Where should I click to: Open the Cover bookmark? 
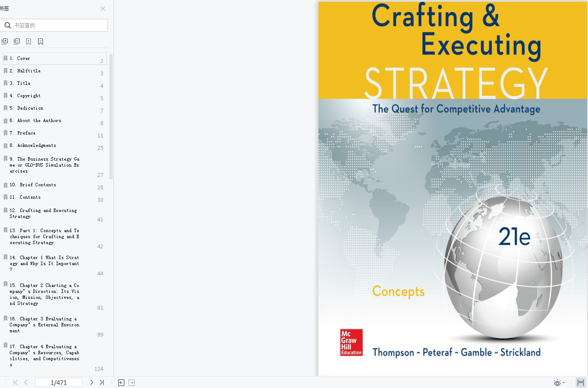click(54, 59)
